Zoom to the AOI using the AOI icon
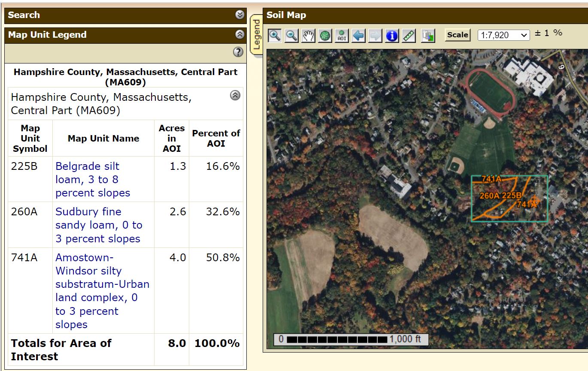Screen dimensions: 588x371 pyautogui.click(x=342, y=36)
